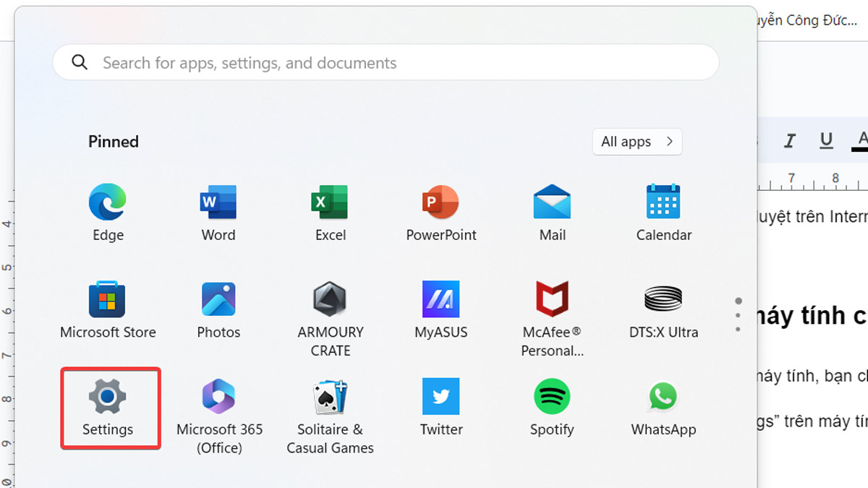This screenshot has height=488, width=868.
Task: Open the Excel app icon
Action: [x=330, y=202]
